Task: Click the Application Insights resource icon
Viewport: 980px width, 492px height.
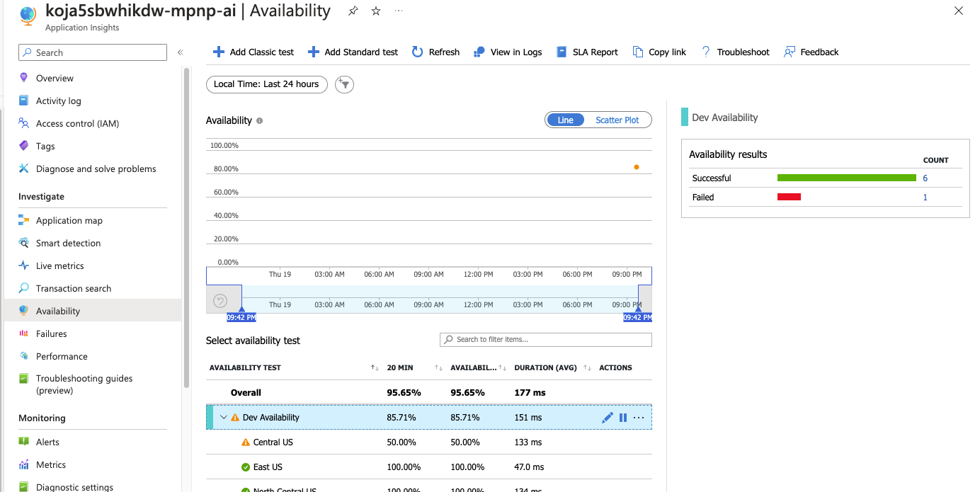Action: 28,16
